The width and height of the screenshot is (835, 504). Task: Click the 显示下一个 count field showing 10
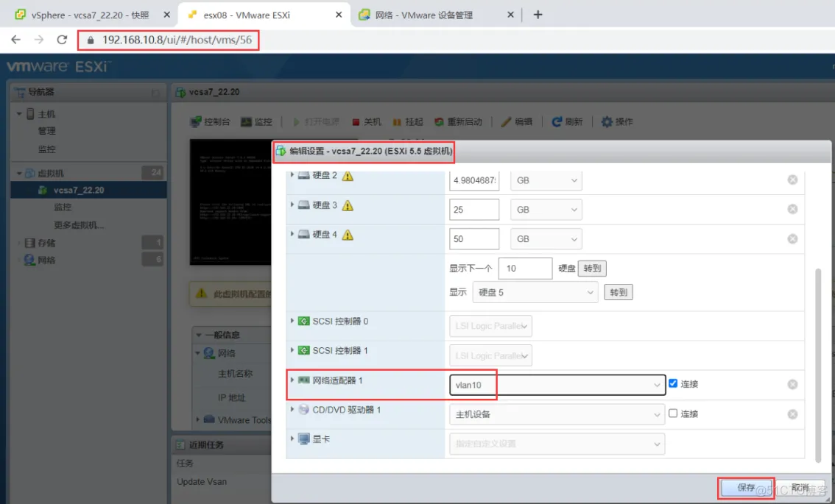pyautogui.click(x=525, y=269)
